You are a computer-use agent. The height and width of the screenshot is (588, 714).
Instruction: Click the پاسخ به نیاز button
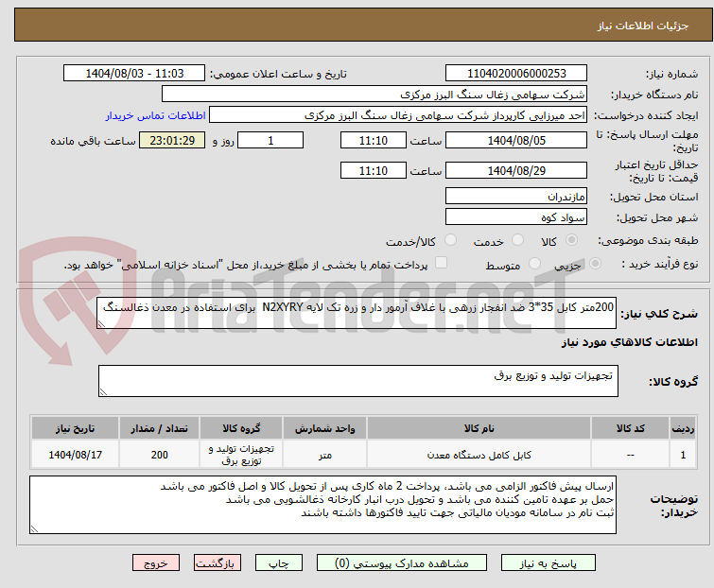click(548, 563)
